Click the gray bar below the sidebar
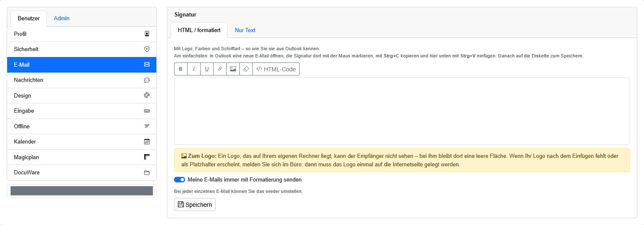 pos(82,191)
